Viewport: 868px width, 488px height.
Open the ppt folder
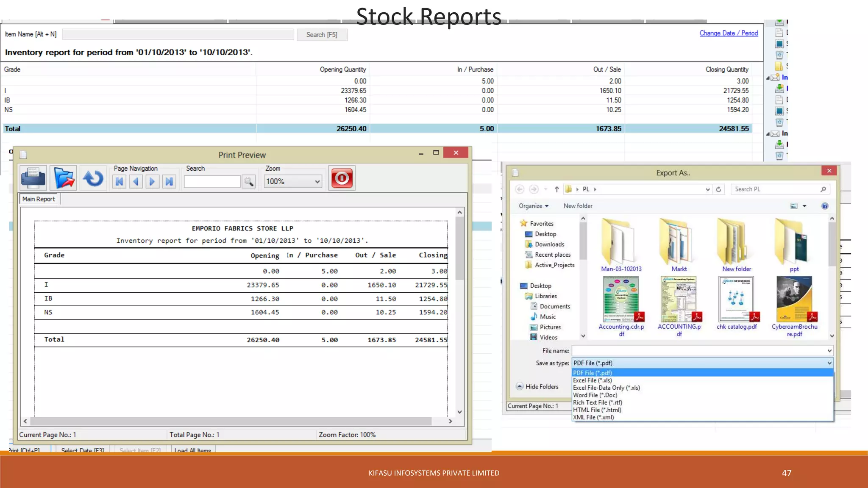(x=794, y=245)
